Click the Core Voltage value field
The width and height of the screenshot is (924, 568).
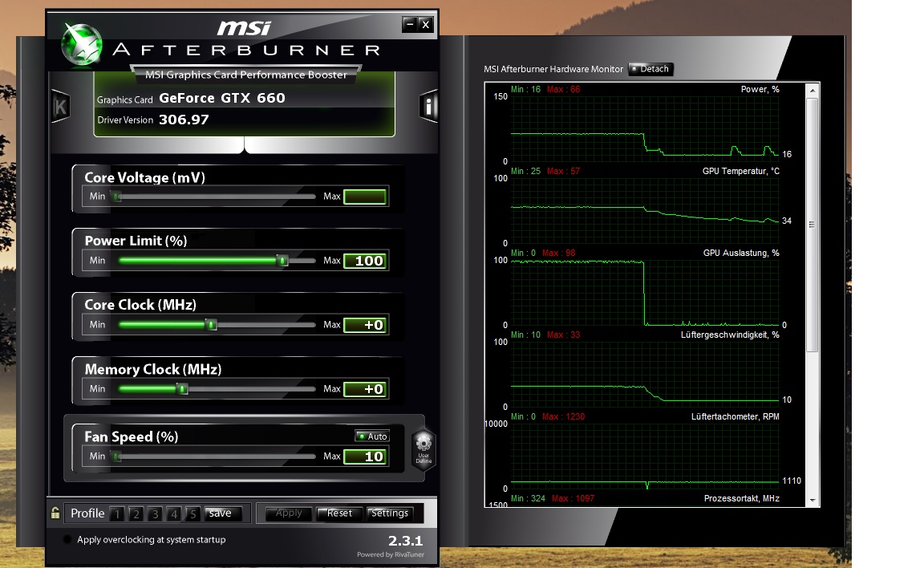pos(366,197)
